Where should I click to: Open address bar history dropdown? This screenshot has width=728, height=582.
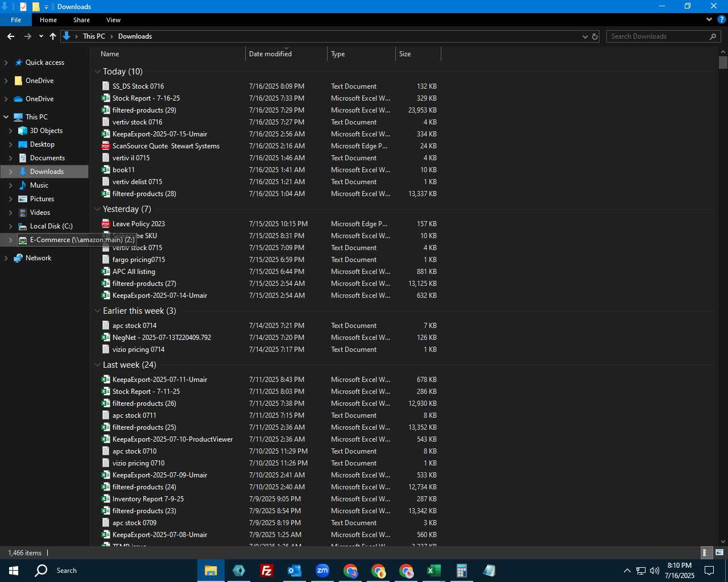pos(585,36)
